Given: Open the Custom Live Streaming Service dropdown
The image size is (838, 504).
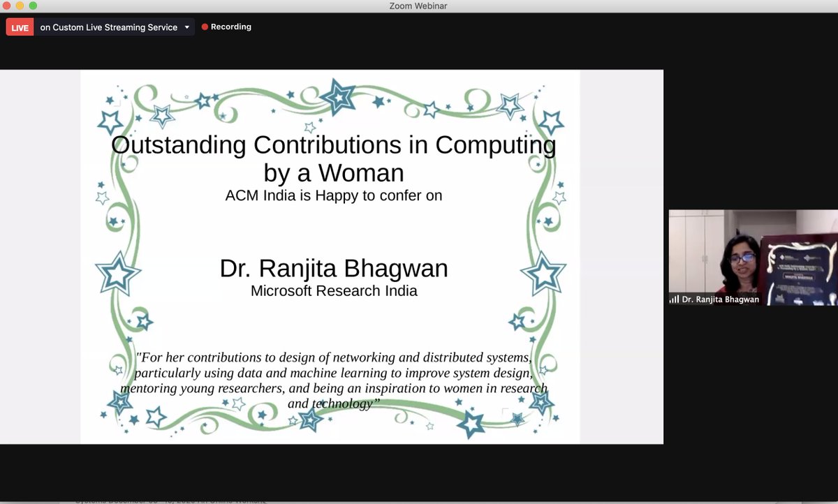Looking at the screenshot, I should click(x=115, y=27).
